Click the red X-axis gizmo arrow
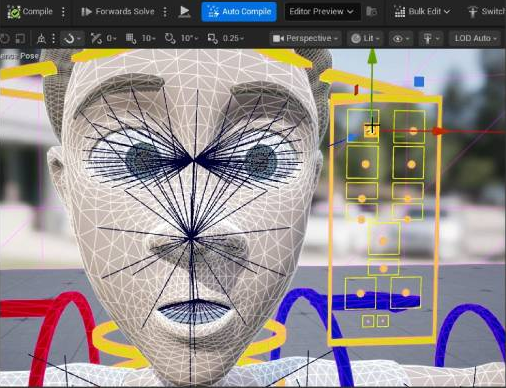The height and width of the screenshot is (388, 506). pos(439,131)
